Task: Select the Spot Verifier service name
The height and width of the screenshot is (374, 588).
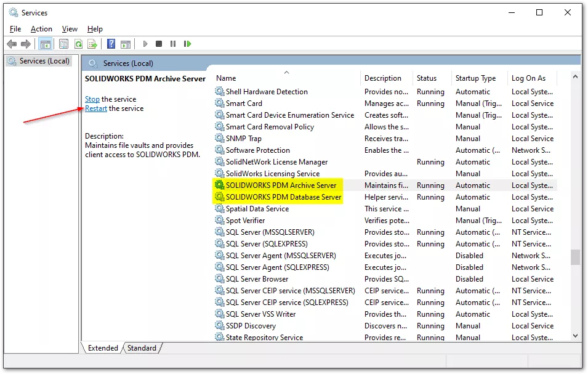Action: 245,220
